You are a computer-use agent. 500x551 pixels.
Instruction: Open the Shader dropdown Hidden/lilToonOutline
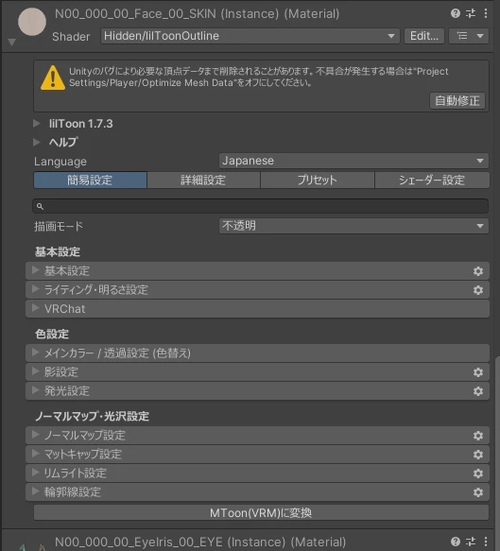[x=250, y=36]
